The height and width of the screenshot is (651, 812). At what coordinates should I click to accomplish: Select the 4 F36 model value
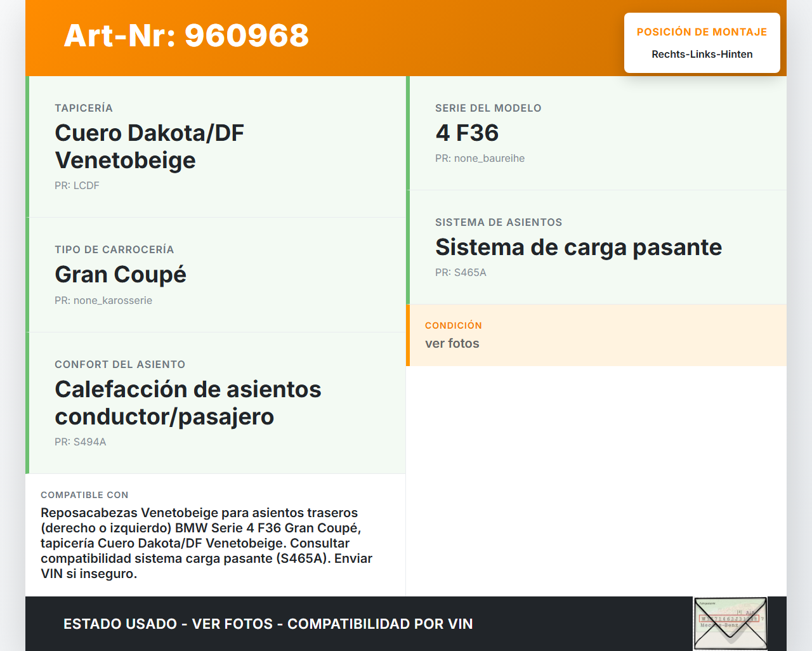point(467,133)
